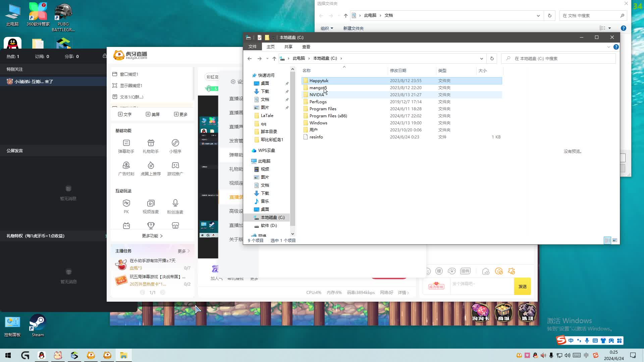This screenshot has height=362, width=644.
Task: Switch to large icons view in Explorer
Action: 615,240
